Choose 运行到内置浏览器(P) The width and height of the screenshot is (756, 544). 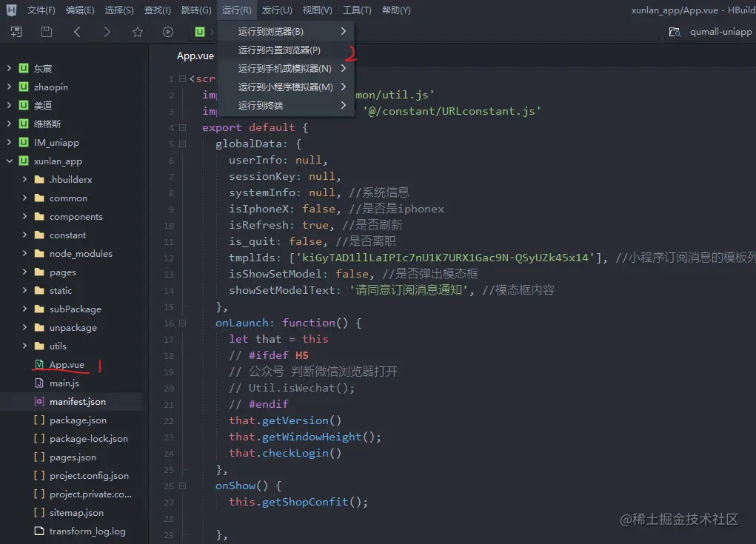[287, 50]
